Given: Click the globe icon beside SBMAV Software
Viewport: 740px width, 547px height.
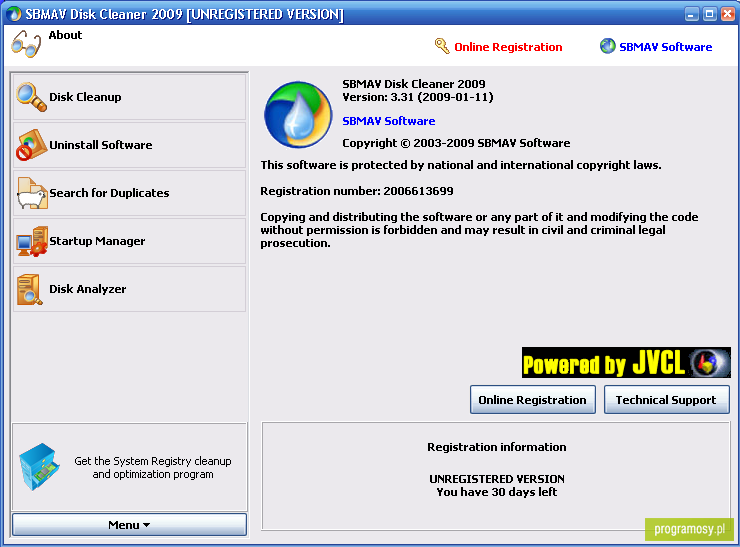Looking at the screenshot, I should [x=607, y=46].
